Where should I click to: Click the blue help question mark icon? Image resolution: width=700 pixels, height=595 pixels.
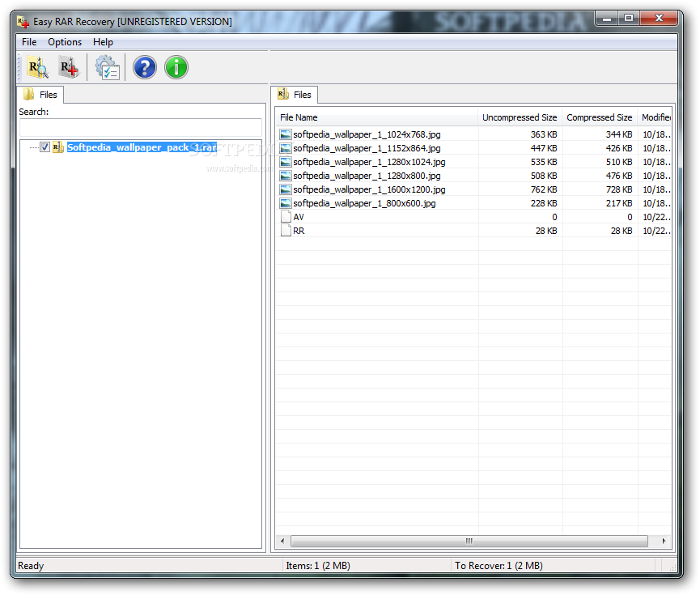(x=145, y=67)
